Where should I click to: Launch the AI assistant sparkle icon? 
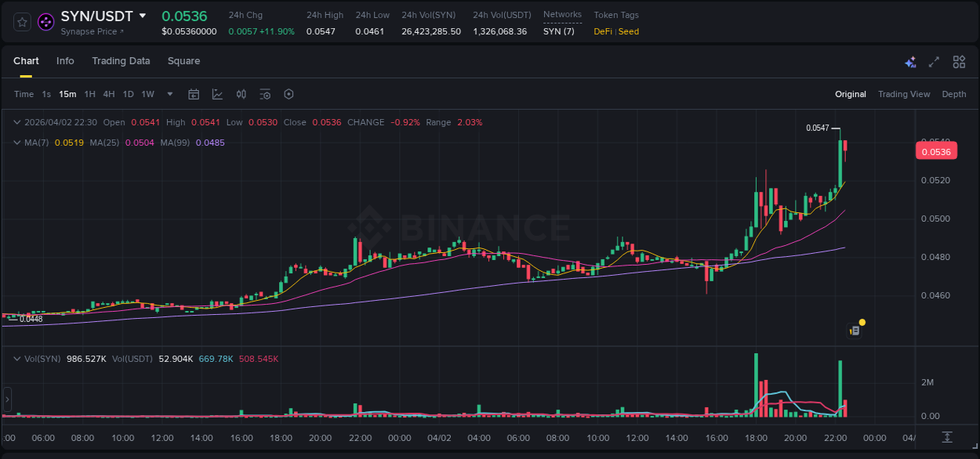pyautogui.click(x=909, y=61)
